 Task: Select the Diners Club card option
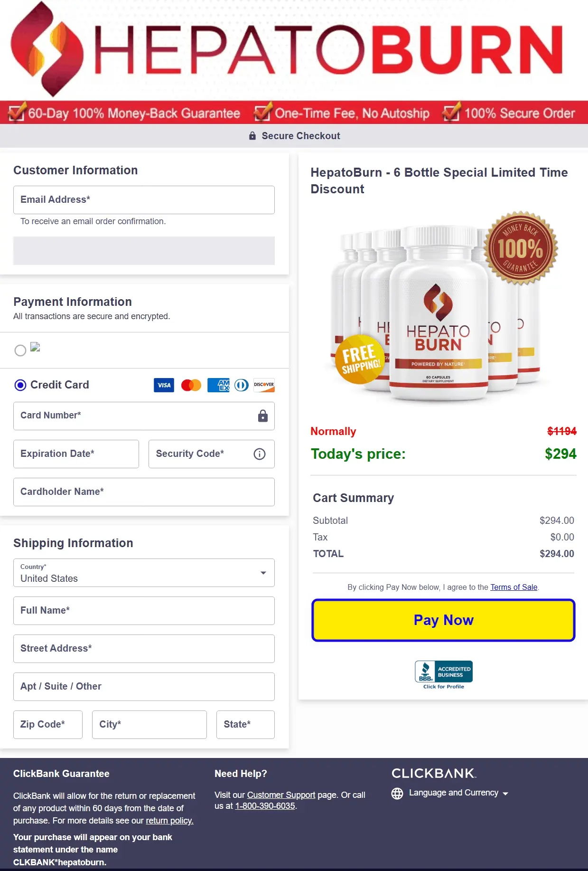[x=242, y=385]
